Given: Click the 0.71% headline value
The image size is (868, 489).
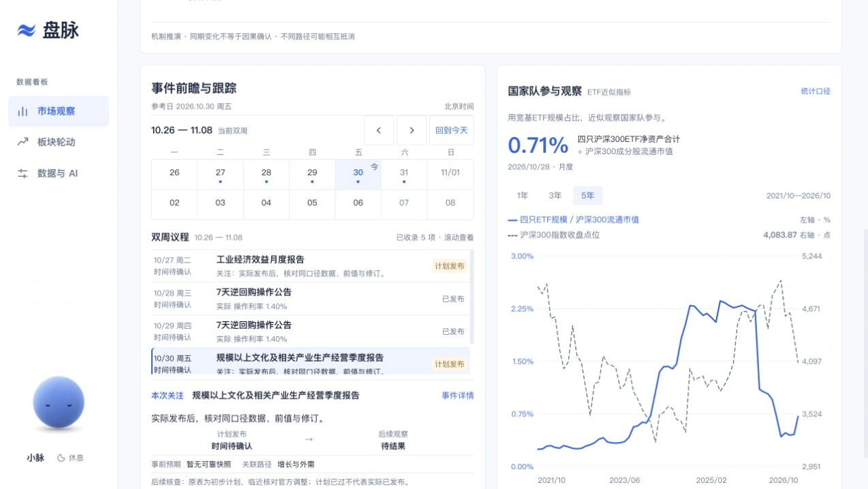Looking at the screenshot, I should [538, 145].
